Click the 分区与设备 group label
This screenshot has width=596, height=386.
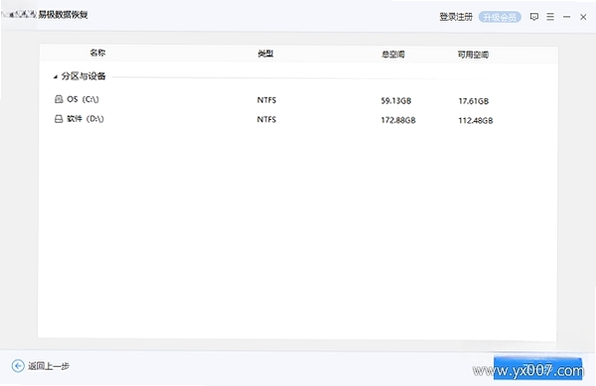coord(83,76)
